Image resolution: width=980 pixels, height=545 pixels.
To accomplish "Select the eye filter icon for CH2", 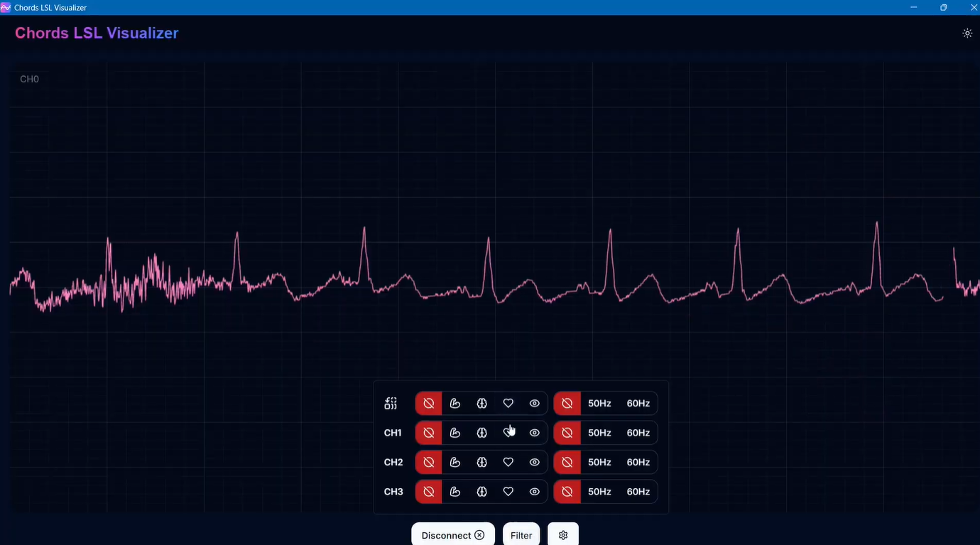I will click(535, 463).
